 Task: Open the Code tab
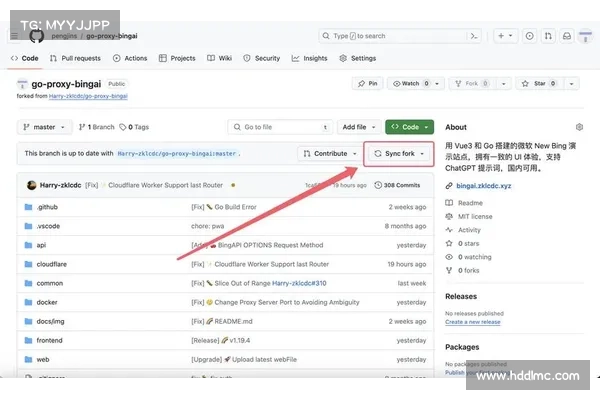point(24,58)
